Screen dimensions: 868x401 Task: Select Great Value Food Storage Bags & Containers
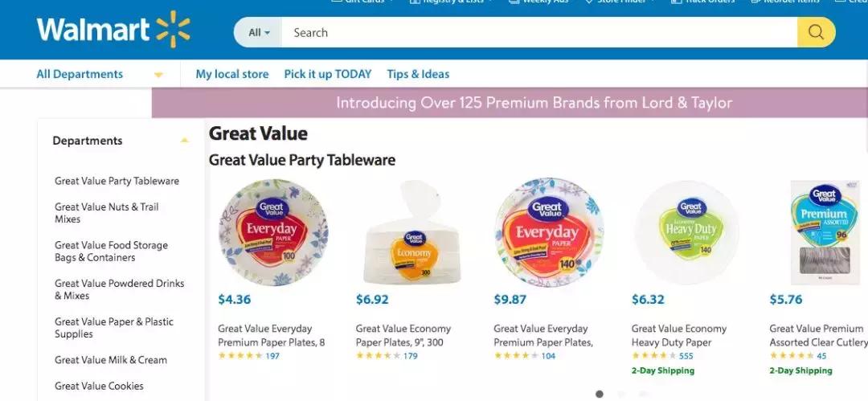pos(111,252)
